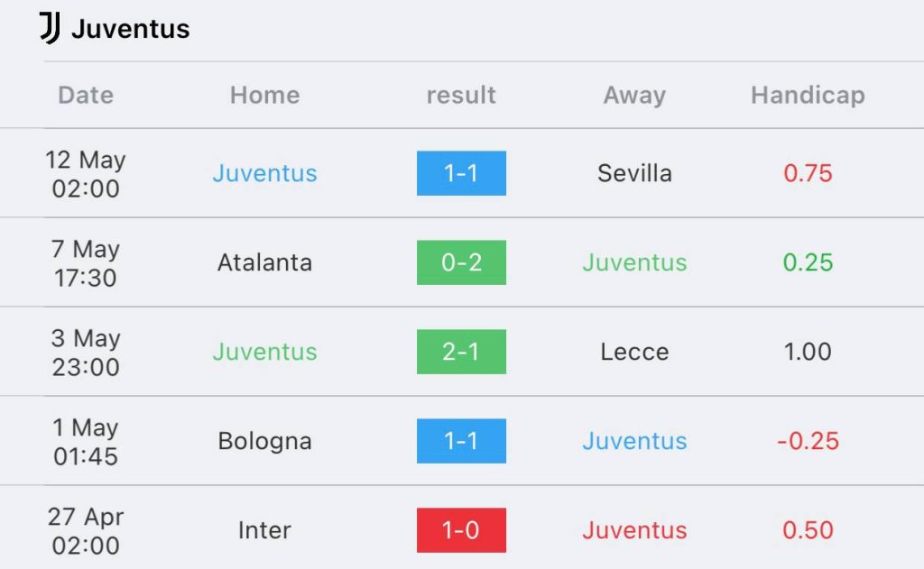Select the result column header

(461, 95)
